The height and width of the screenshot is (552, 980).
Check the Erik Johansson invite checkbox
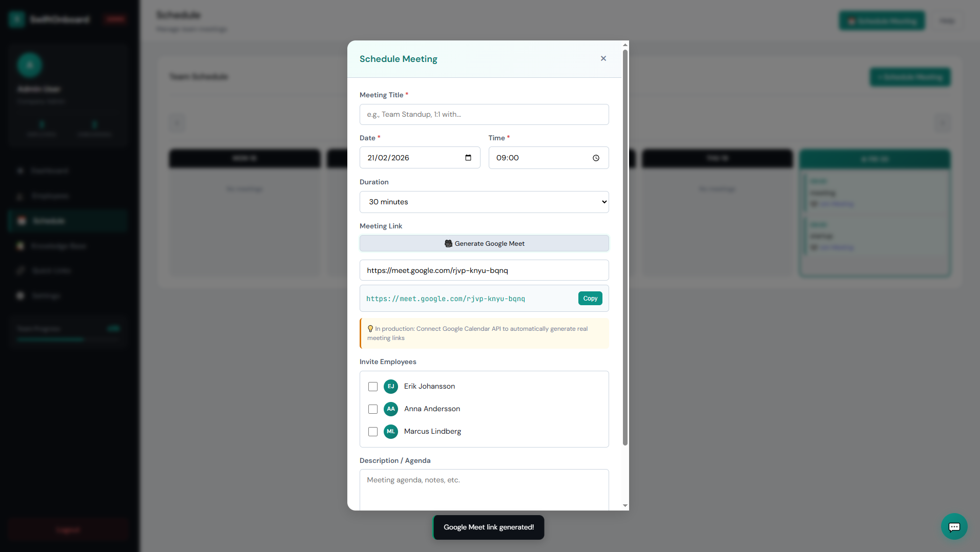coord(373,387)
